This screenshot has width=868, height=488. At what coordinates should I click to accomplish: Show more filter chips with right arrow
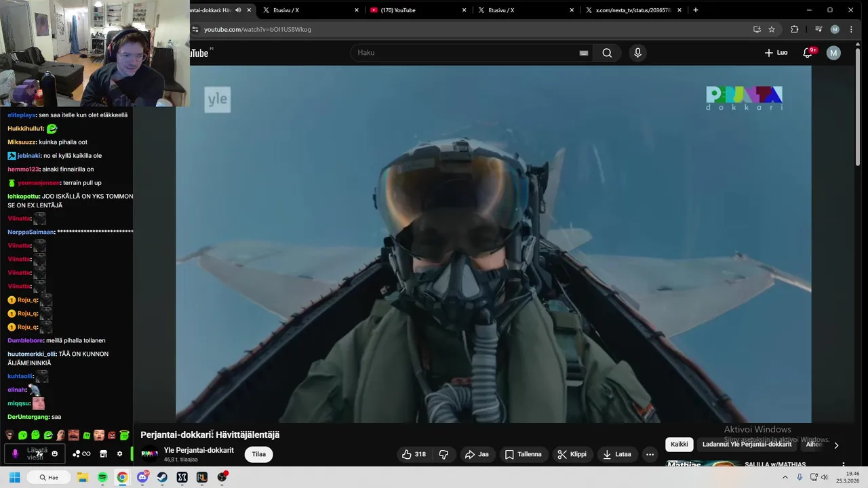[836, 445]
